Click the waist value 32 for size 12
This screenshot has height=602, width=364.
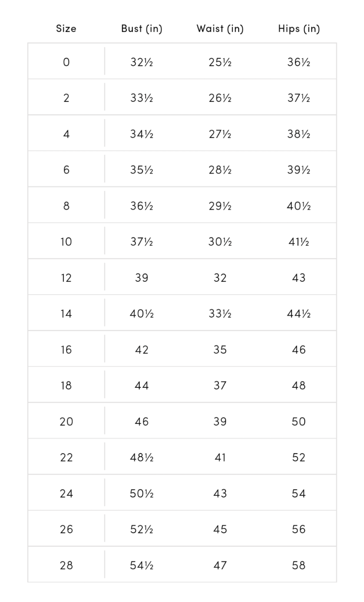point(220,278)
